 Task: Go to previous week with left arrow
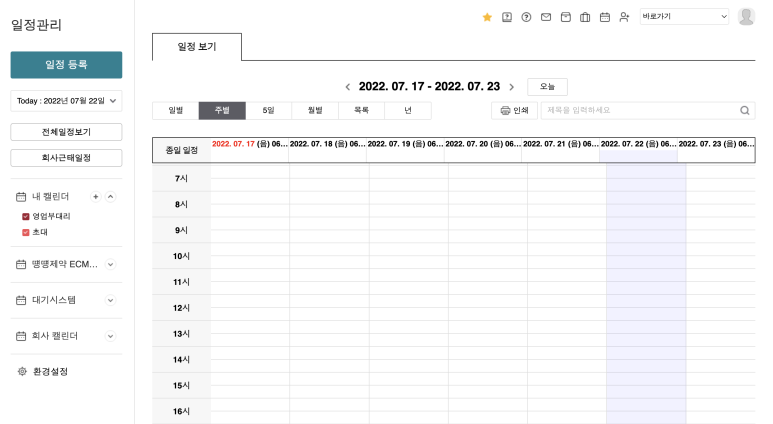point(347,87)
